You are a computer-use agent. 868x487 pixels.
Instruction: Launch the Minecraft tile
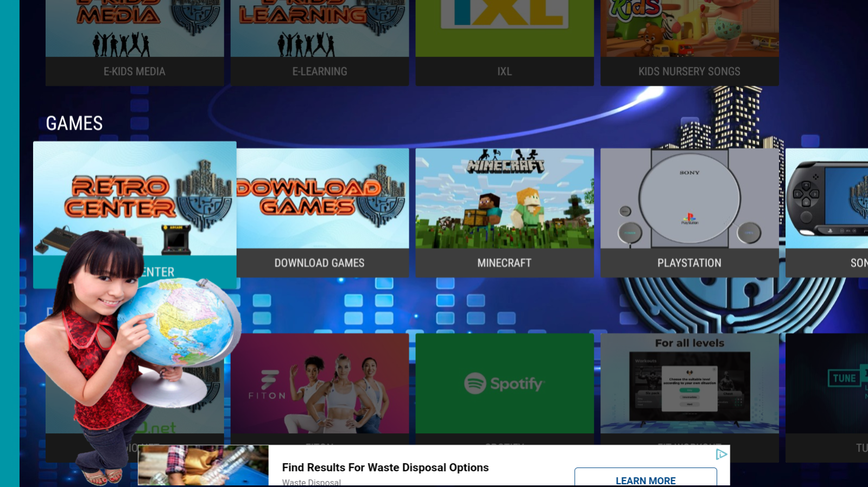(505, 213)
